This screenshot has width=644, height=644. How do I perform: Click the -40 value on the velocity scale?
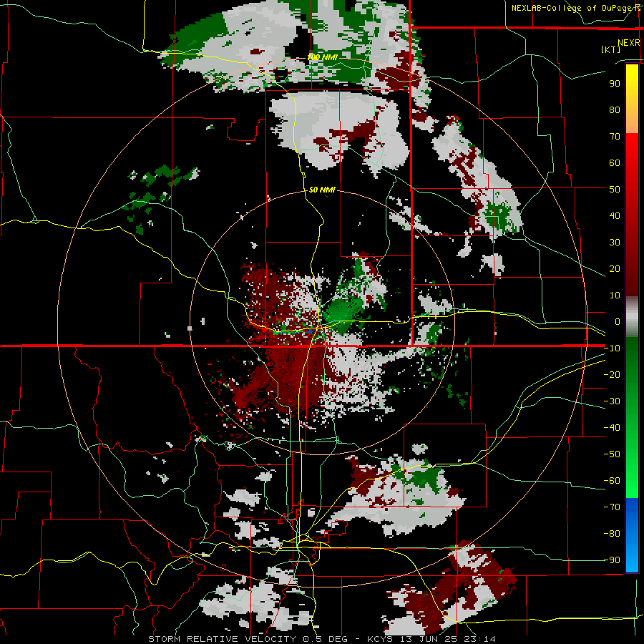coord(612,428)
